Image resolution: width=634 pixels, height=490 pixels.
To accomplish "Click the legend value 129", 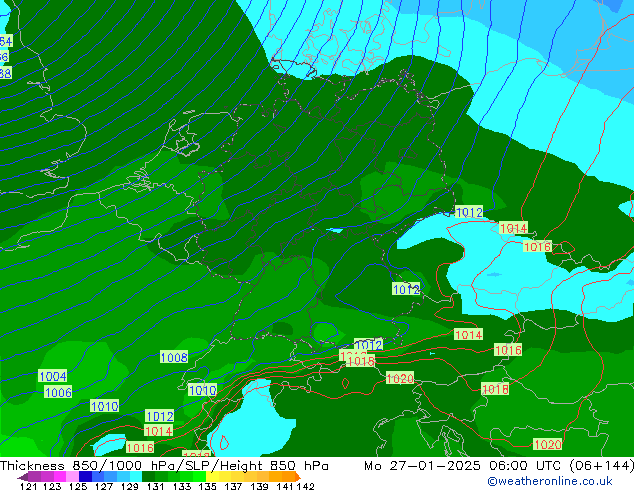I will (x=130, y=486).
